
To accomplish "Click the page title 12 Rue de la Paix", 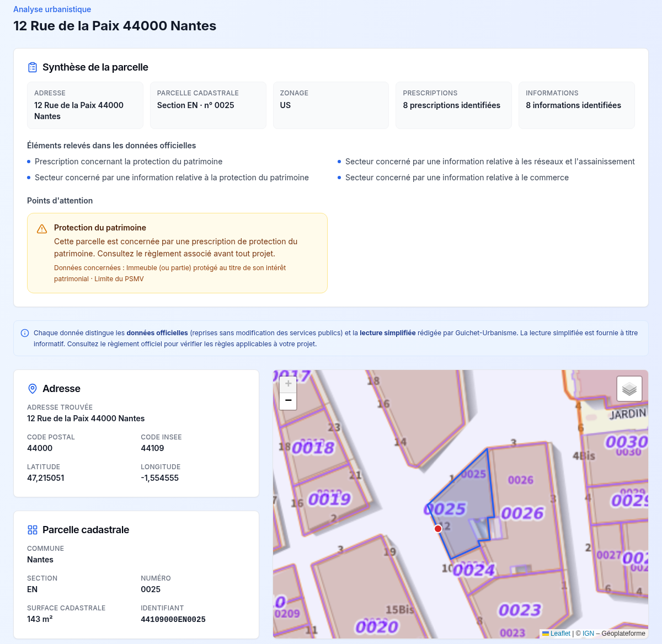I will [x=115, y=26].
